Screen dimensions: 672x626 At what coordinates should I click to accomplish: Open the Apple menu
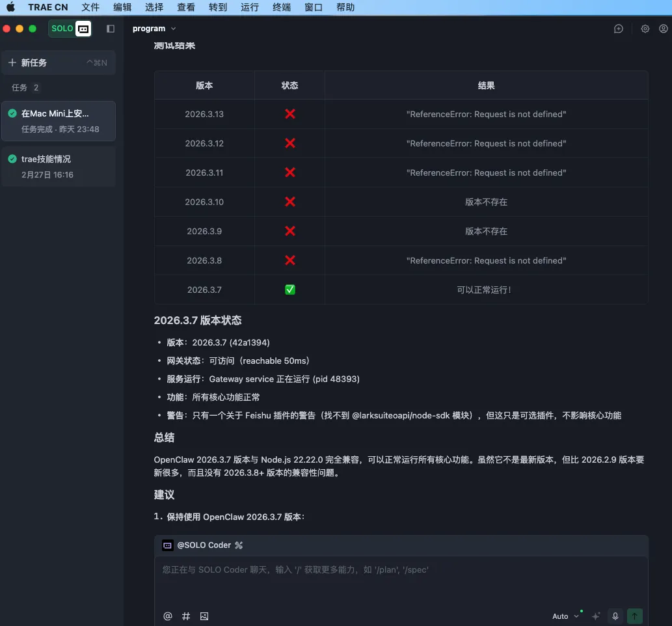click(10, 7)
